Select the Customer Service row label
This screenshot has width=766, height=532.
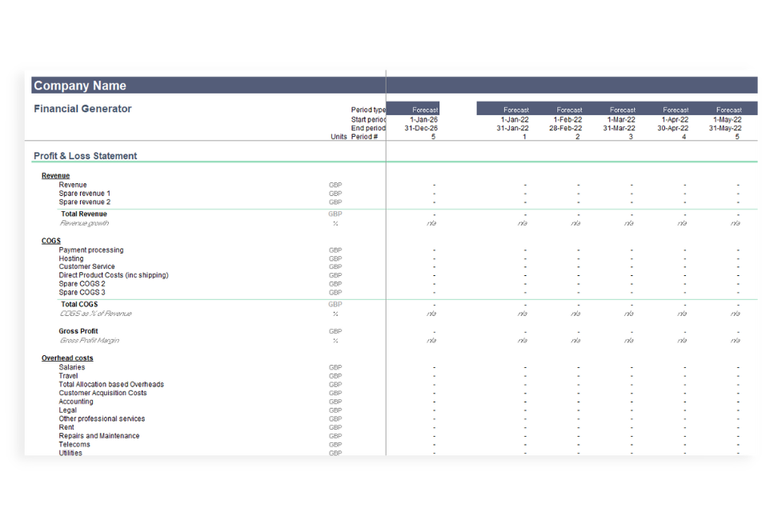87,266
